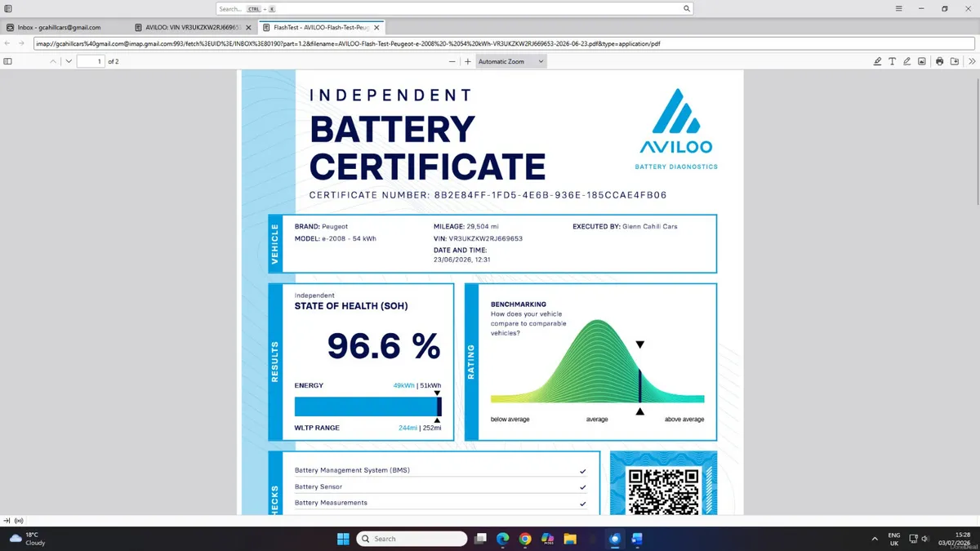
Task: Click the MILEAGE: 29,504 mi text
Action: (465, 226)
